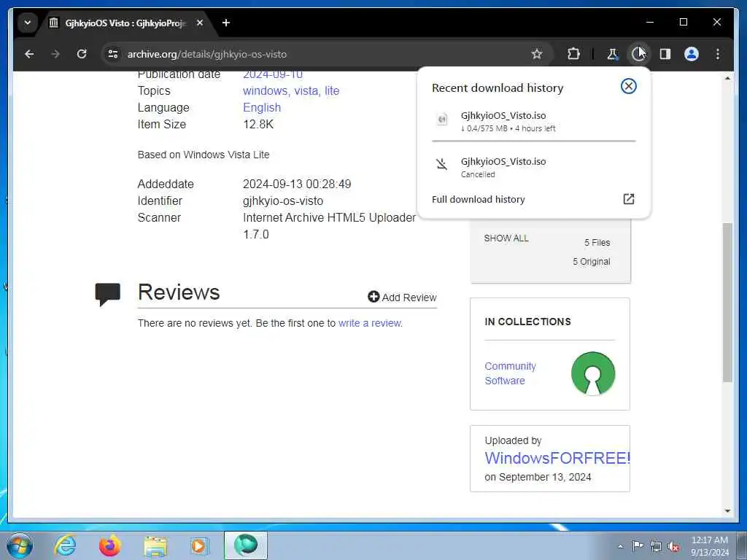Open Windows Media Player from taskbar
The width and height of the screenshot is (747, 560).
click(198, 545)
